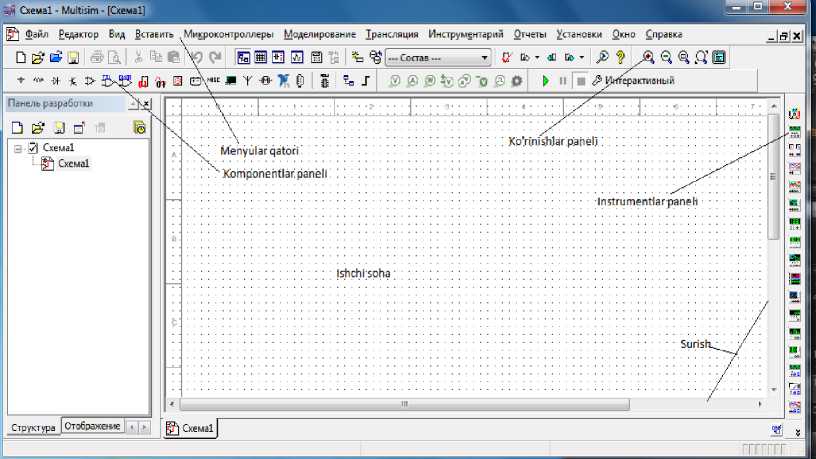The height and width of the screenshot is (459, 816).
Task: Create a new design from main toolbar
Action: click(x=21, y=57)
